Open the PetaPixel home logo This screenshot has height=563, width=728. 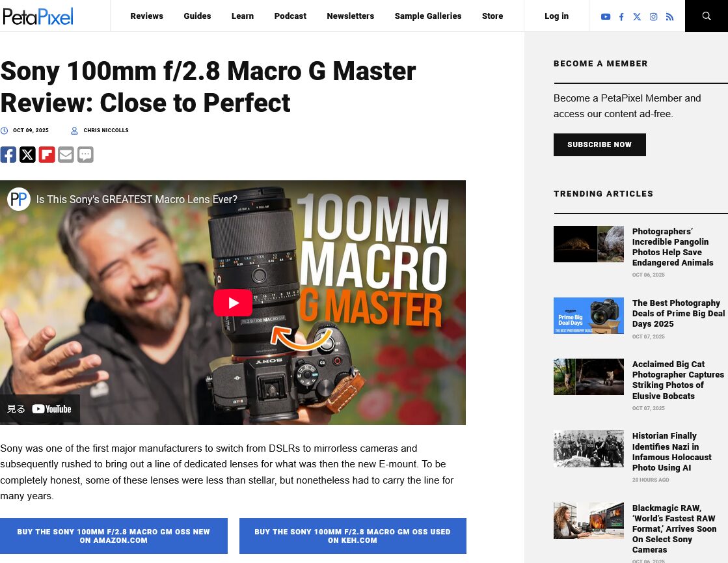(38, 16)
